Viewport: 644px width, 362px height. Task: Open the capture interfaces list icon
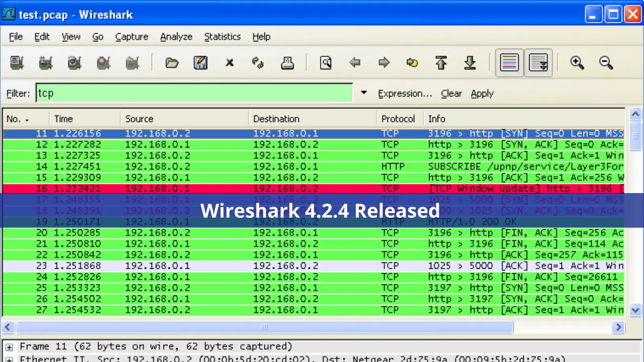[x=17, y=63]
